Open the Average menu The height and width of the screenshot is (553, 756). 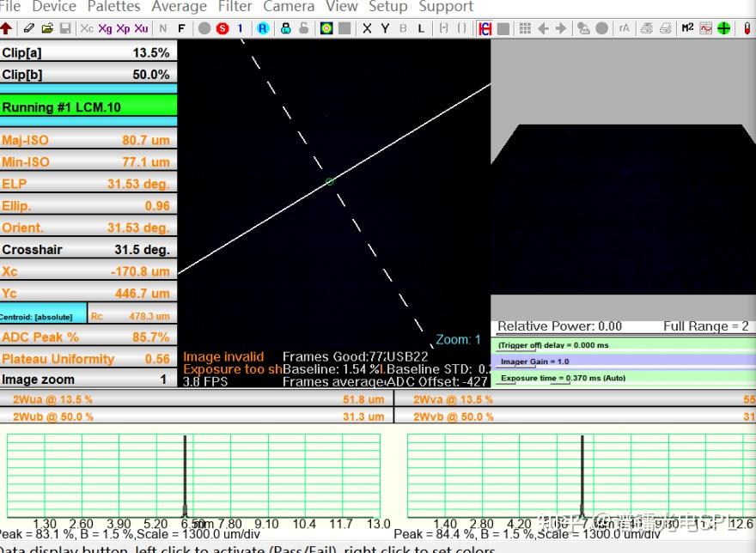179,7
